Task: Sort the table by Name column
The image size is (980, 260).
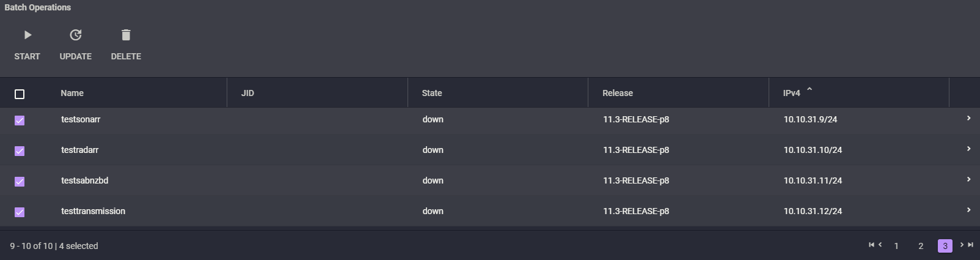Action: pyautogui.click(x=72, y=93)
